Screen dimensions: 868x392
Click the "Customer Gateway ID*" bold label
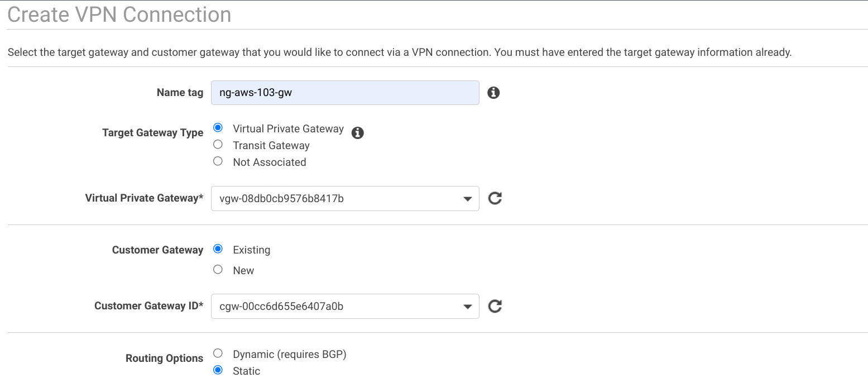(x=148, y=306)
